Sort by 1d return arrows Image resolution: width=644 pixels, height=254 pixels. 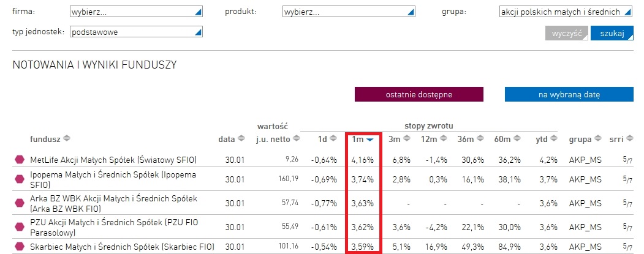(x=333, y=139)
